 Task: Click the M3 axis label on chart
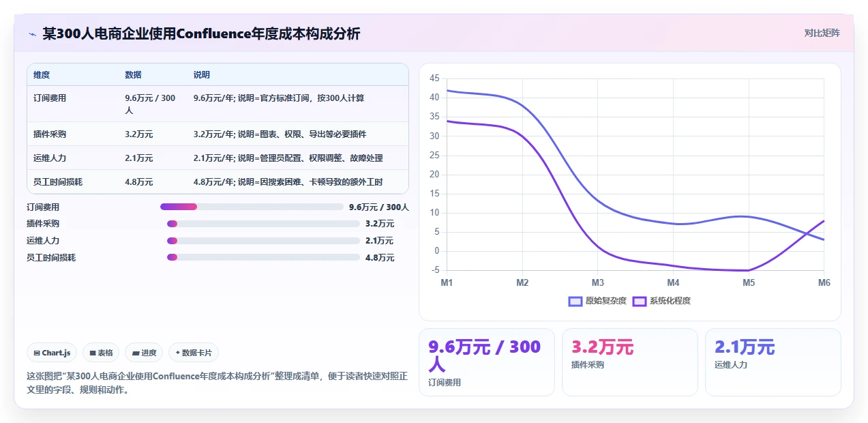(x=598, y=282)
